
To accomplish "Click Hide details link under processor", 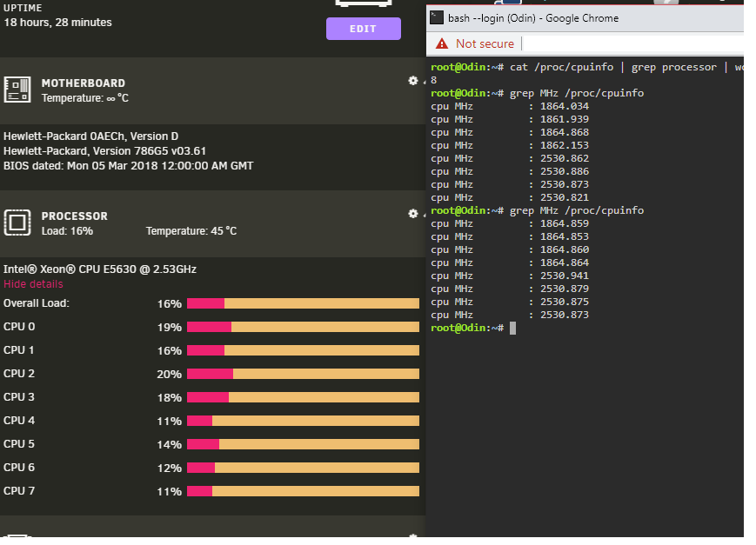I will point(33,284).
